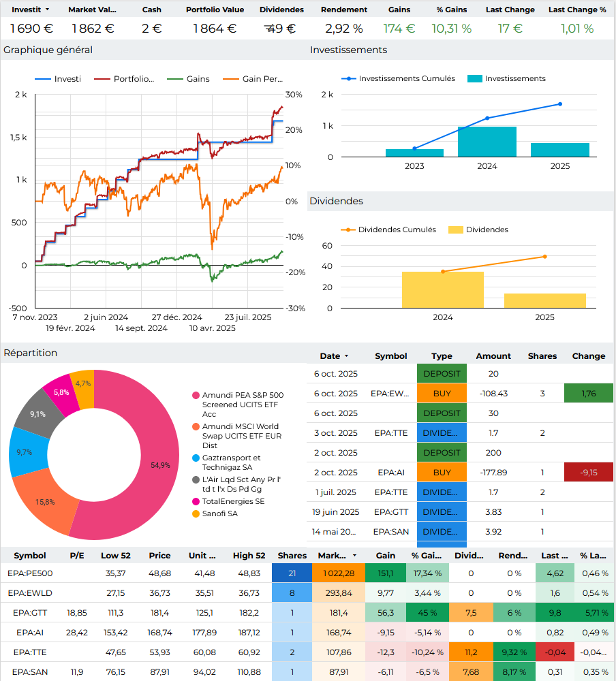
Task: Click the High 52 column header
Action: click(249, 556)
